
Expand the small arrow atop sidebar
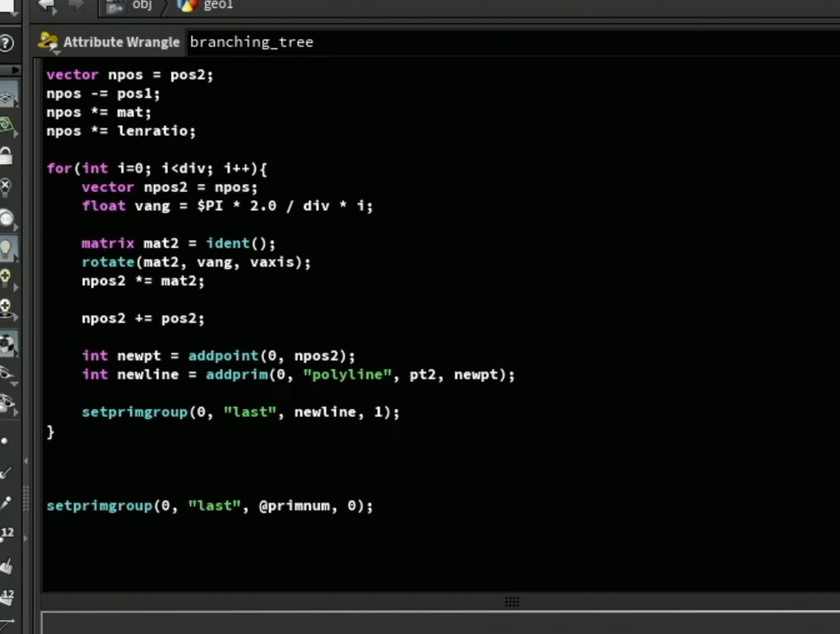(x=15, y=70)
